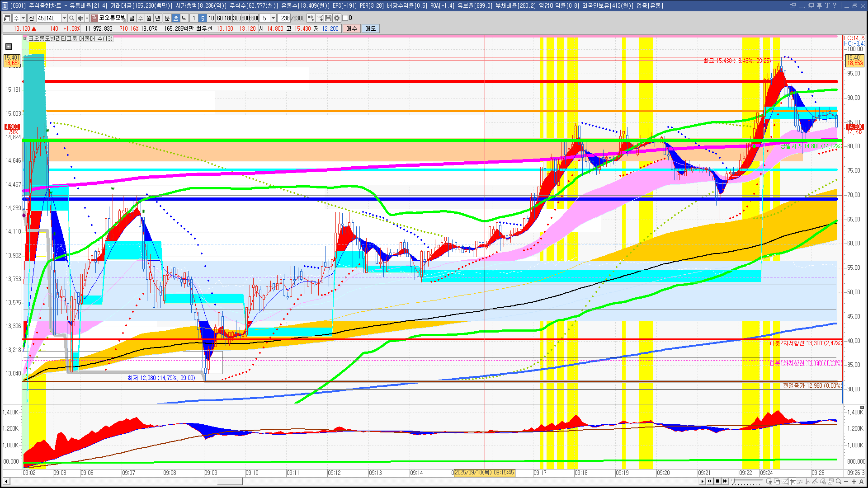Click the 매도 sell button
Image resolution: width=868 pixels, height=488 pixels.
pos(370,28)
